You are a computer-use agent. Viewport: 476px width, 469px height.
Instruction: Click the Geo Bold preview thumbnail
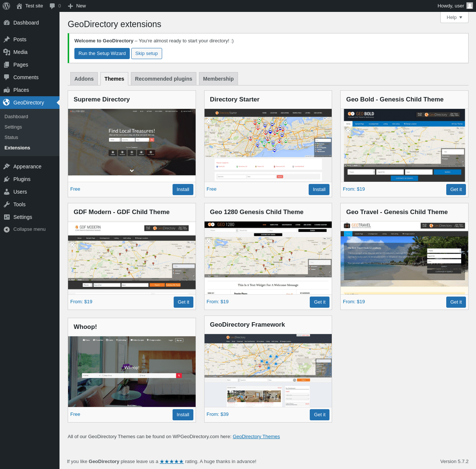[405, 145]
